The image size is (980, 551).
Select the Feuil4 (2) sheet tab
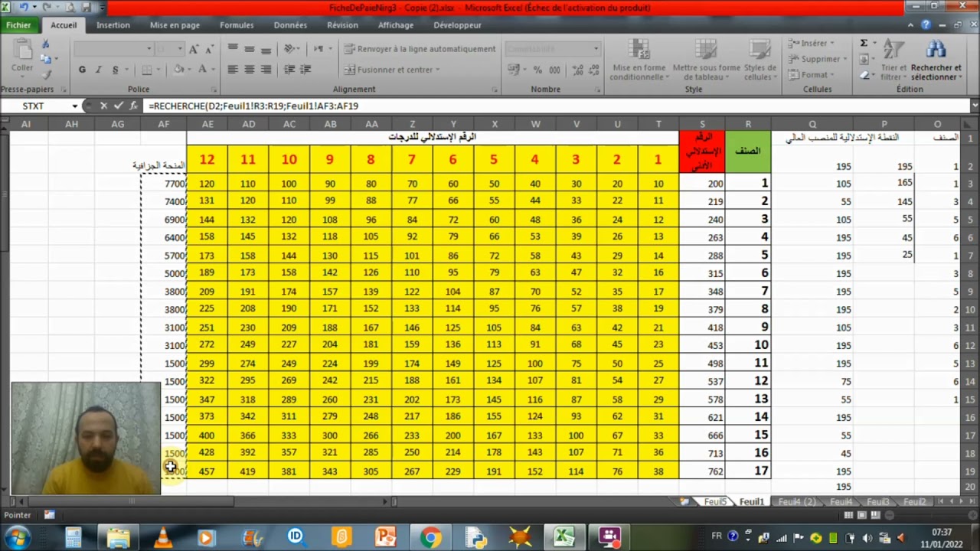(x=796, y=501)
